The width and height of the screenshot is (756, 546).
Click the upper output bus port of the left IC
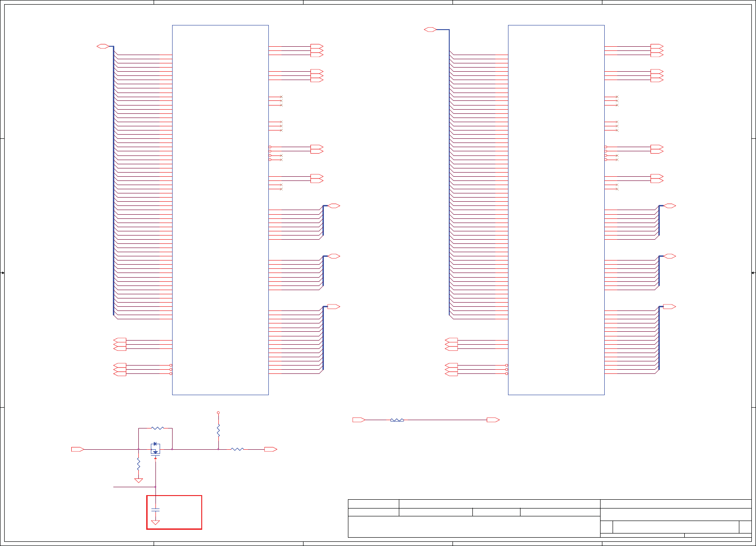click(x=334, y=206)
